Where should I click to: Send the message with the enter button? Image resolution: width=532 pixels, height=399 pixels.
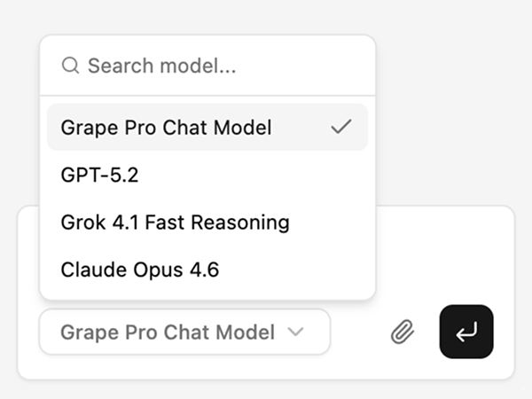click(466, 332)
